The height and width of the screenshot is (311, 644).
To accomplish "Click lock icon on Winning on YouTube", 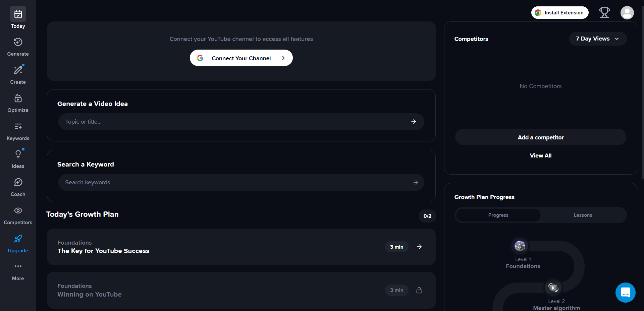I will pyautogui.click(x=419, y=290).
